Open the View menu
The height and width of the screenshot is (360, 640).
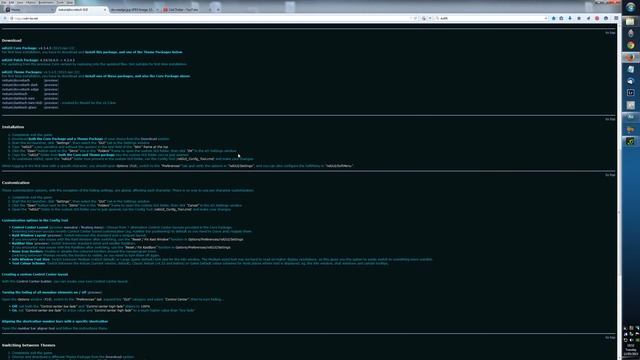(20, 2)
